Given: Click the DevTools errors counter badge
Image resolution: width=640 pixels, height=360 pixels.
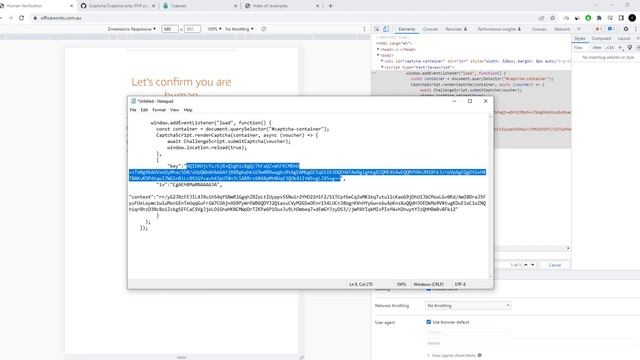Looking at the screenshot, I should [598, 29].
